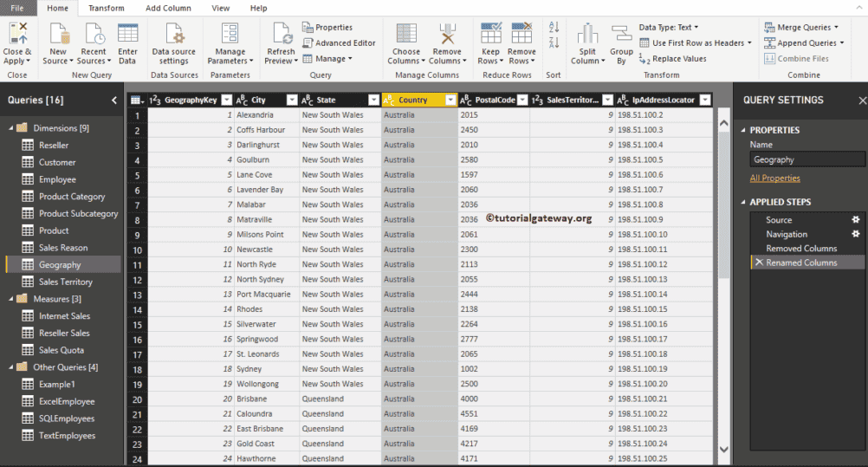Viewport: 868px width, 467px height.
Task: Open the Help tab
Action: point(258,8)
